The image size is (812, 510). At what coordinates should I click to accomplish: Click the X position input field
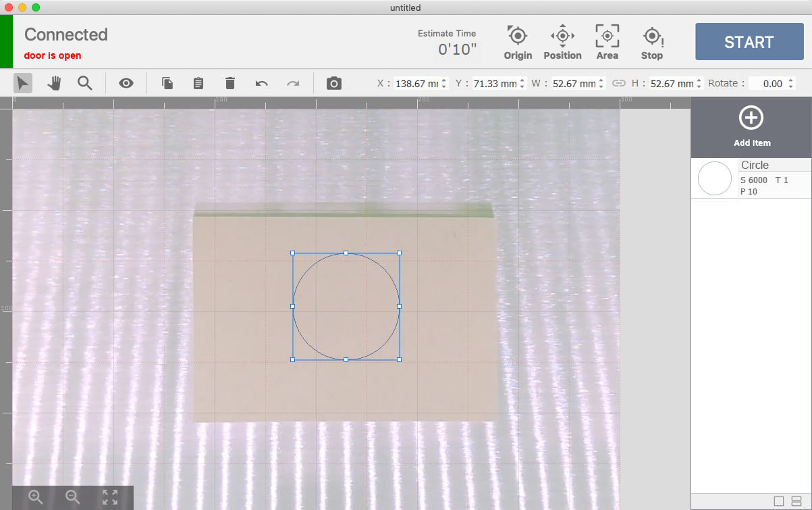coord(416,84)
